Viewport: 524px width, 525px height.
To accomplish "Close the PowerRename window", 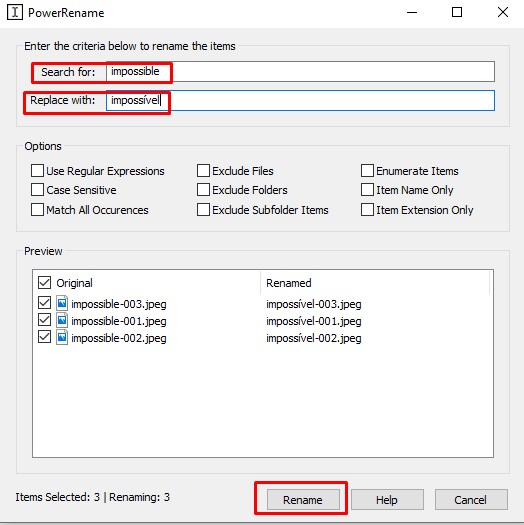I will pos(503,12).
